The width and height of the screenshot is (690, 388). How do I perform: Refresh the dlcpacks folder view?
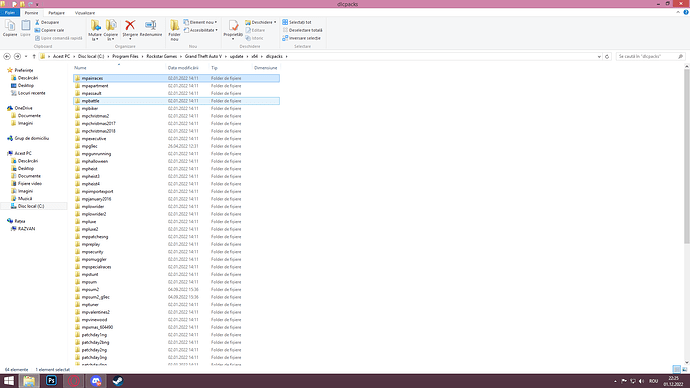(607, 56)
